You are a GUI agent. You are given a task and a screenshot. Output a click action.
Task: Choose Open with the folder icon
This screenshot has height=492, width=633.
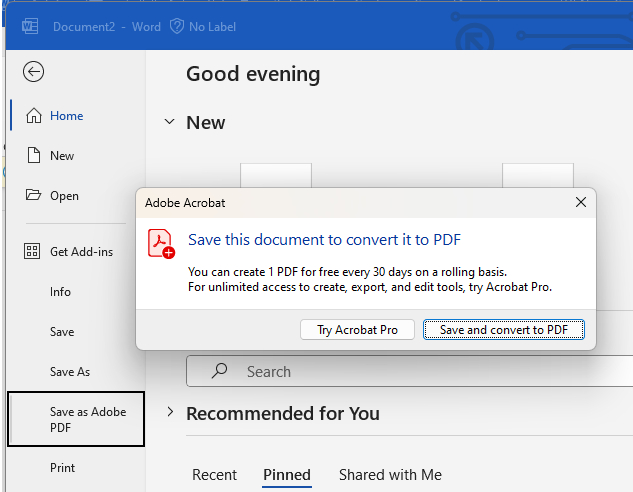tap(64, 196)
